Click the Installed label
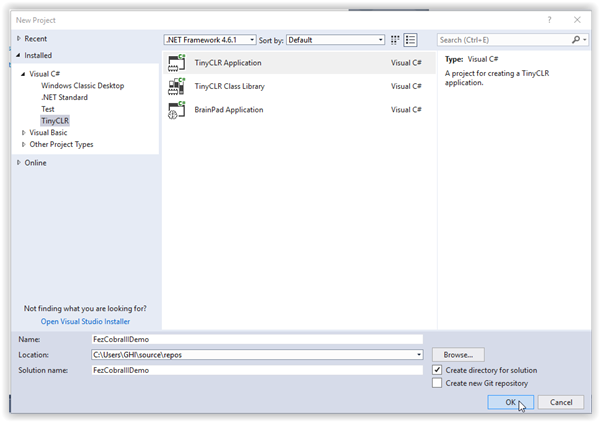This screenshot has height=422, width=600. [38, 55]
